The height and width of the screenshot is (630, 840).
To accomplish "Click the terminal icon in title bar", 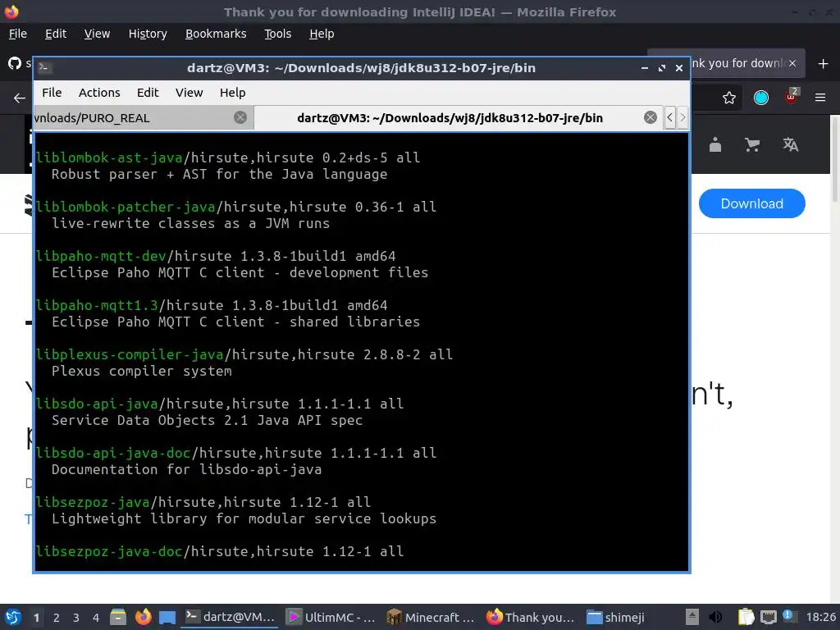I will click(x=44, y=67).
